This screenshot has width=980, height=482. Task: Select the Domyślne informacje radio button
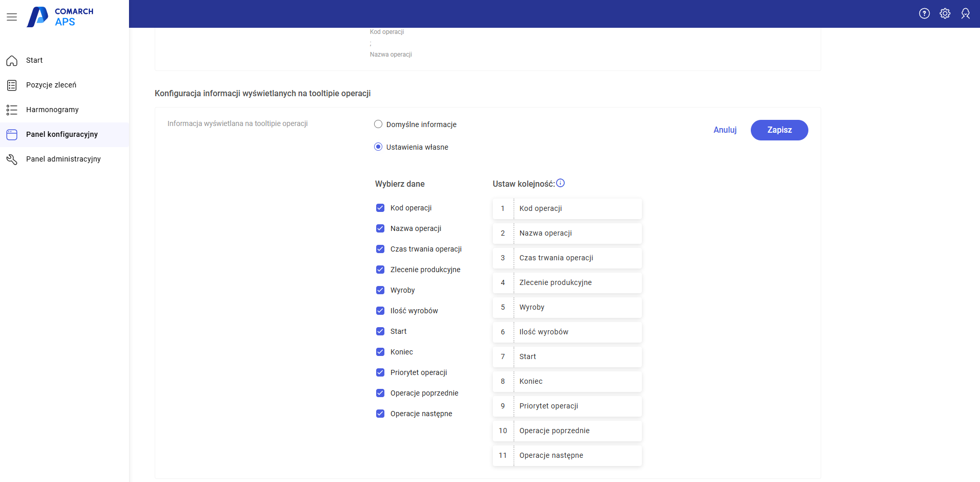point(378,124)
